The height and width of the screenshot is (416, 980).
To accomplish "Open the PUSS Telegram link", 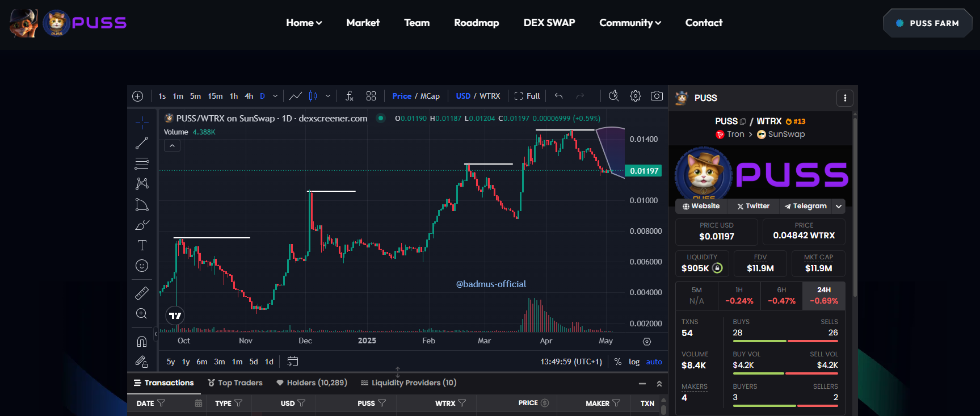I will pyautogui.click(x=805, y=207).
